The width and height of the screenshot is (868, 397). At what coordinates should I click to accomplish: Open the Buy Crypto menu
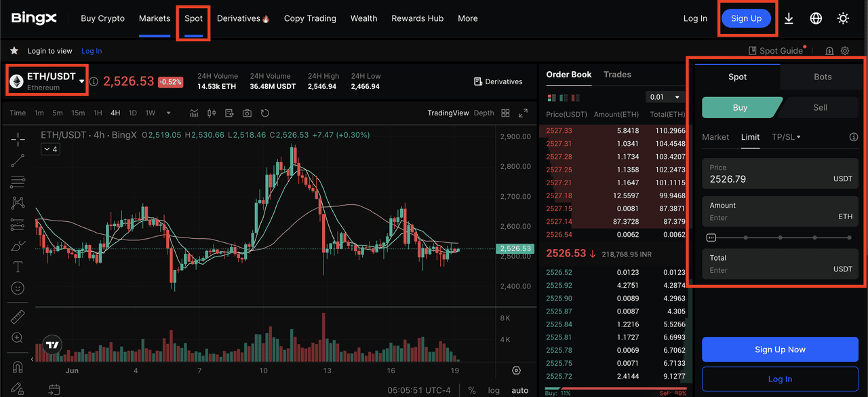[x=102, y=18]
